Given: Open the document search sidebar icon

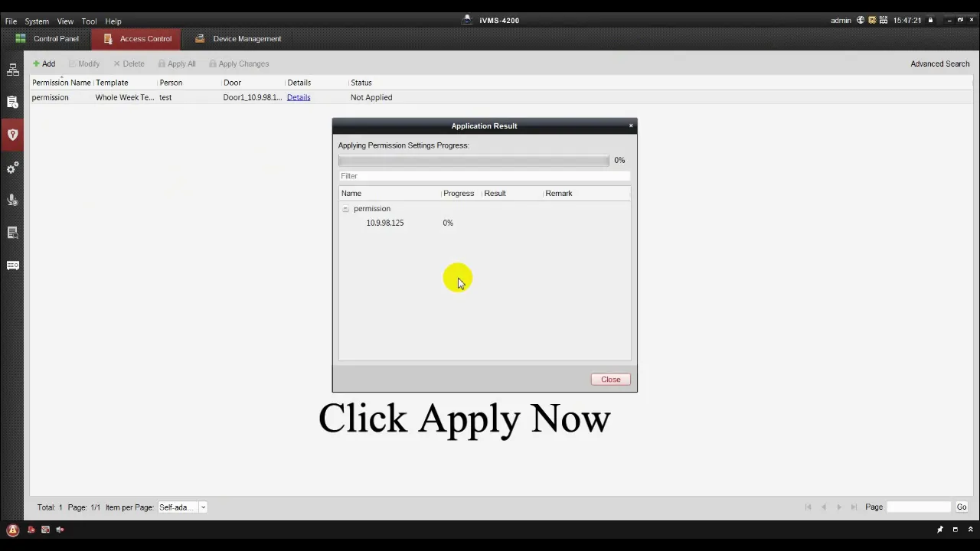Looking at the screenshot, I should (12, 233).
